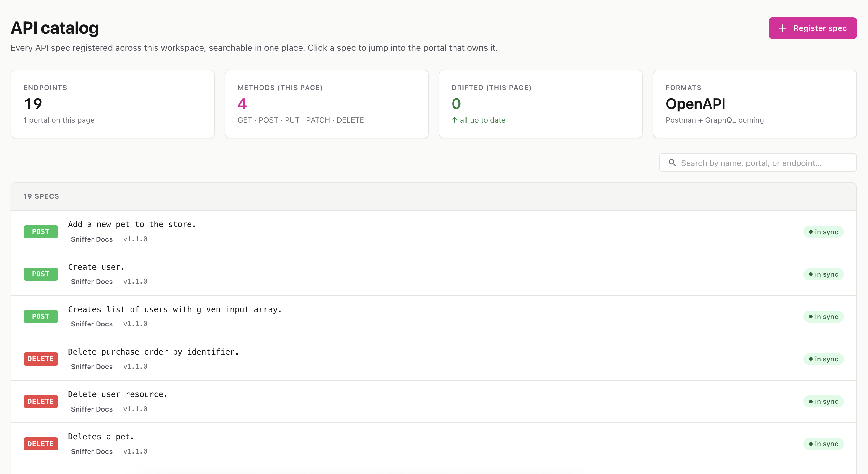Open the "Delete user resource." spec
Image resolution: width=868 pixels, height=474 pixels.
pyautogui.click(x=434, y=402)
